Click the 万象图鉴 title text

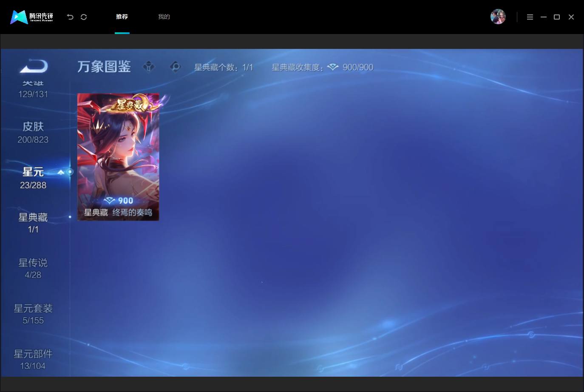[x=104, y=67]
